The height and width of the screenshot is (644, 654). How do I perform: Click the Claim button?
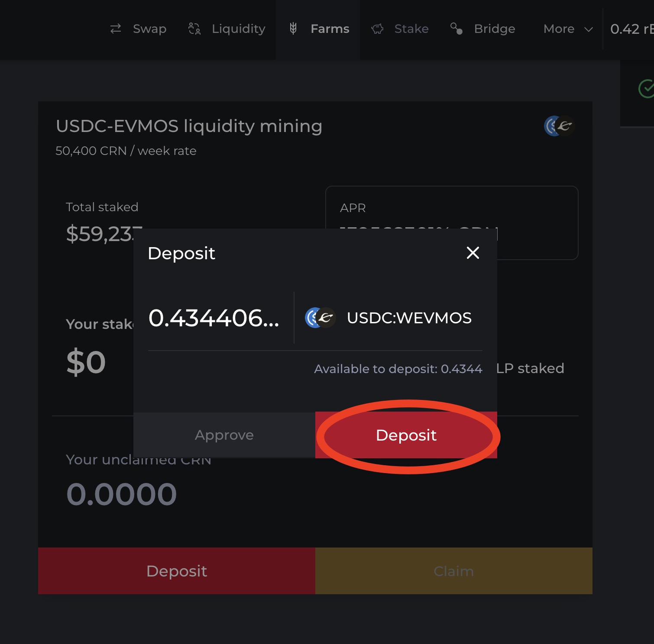coord(453,571)
